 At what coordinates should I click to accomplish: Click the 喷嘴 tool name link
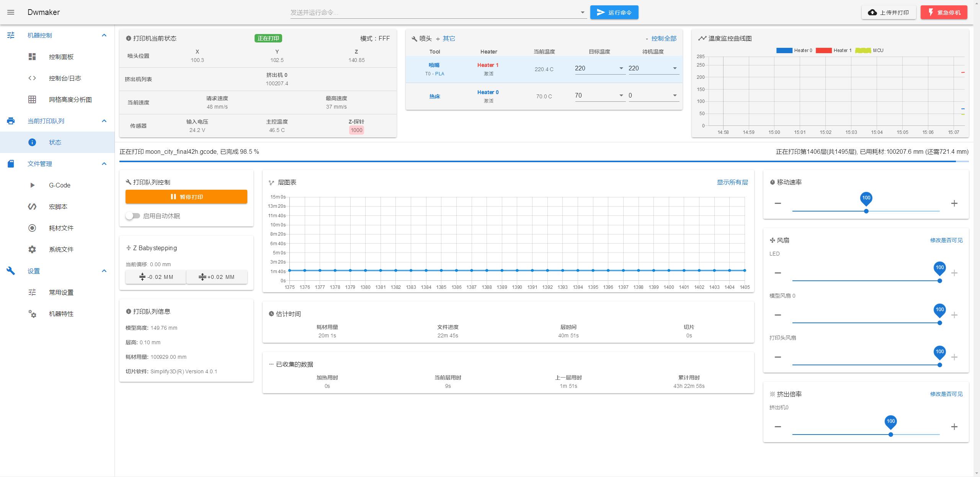(x=434, y=65)
